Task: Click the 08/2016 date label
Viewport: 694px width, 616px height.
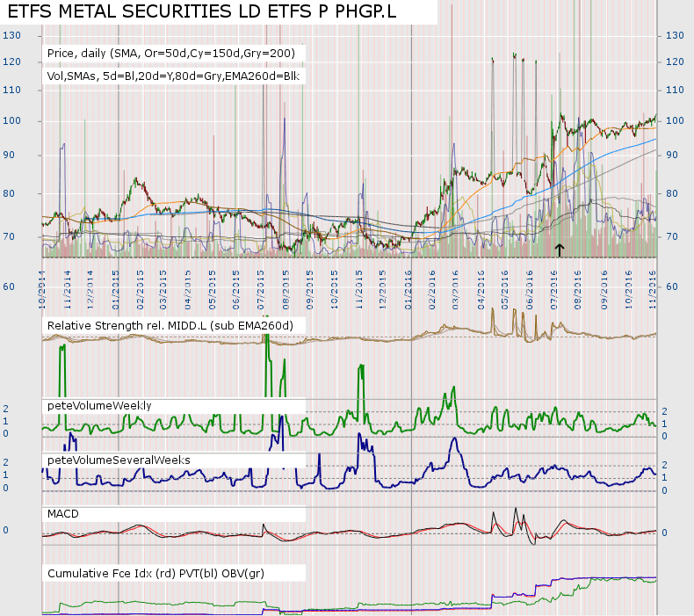Action: coord(577,290)
